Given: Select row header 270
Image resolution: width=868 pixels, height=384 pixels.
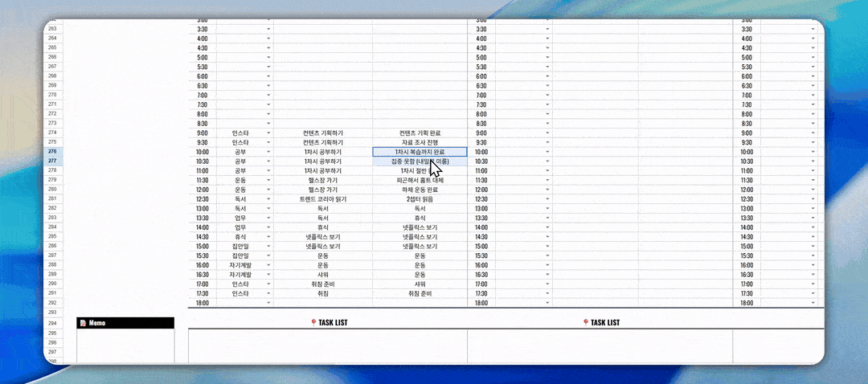Looking at the screenshot, I should point(53,95).
